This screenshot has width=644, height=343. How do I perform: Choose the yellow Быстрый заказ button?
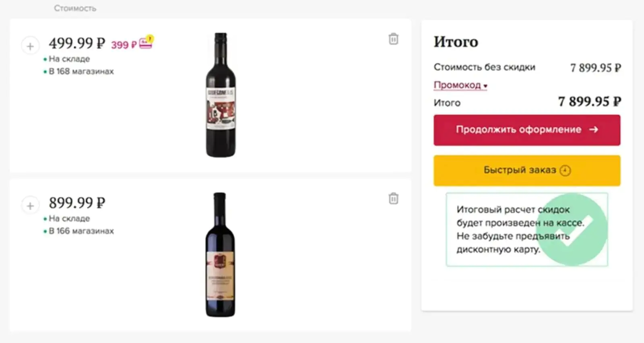click(x=526, y=170)
